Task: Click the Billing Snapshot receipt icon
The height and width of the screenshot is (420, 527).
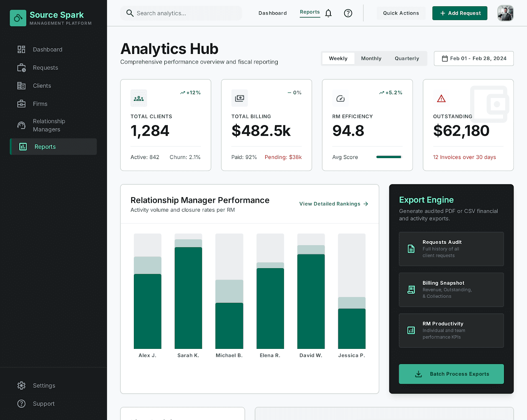Action: pos(411,289)
